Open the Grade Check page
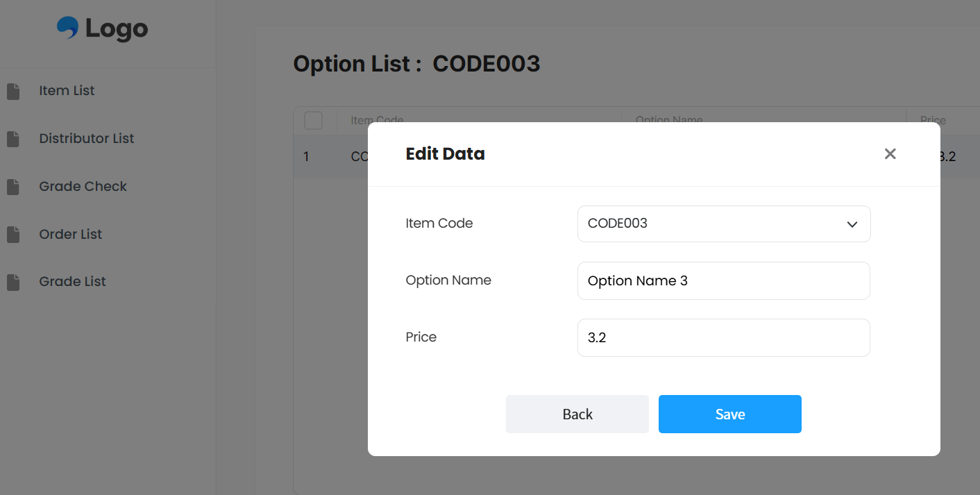Screen dimensions: 980x495 tap(83, 186)
